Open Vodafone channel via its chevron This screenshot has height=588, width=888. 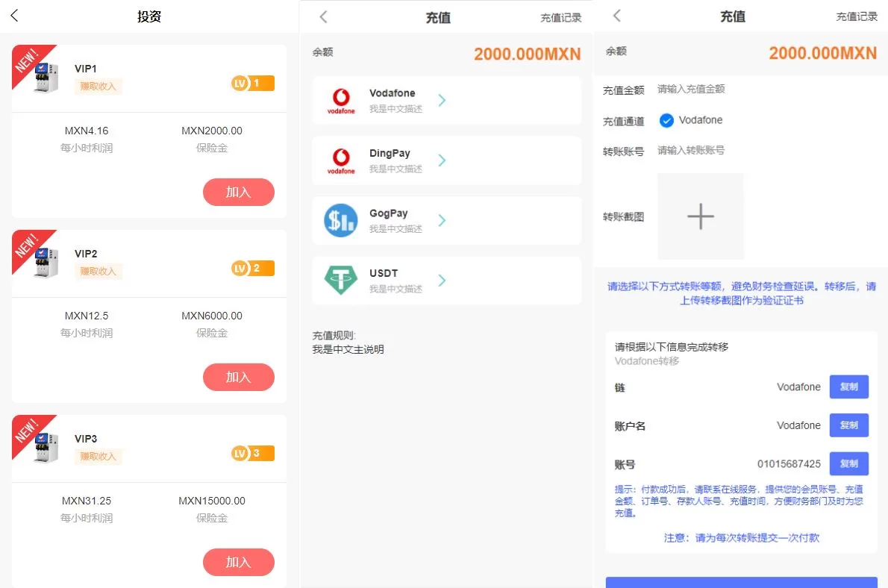tap(442, 100)
